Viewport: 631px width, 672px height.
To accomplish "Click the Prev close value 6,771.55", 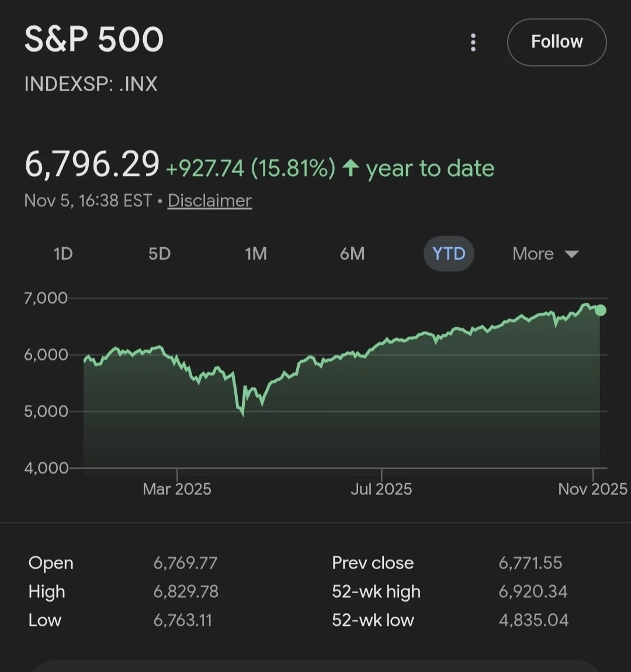I will 531,563.
